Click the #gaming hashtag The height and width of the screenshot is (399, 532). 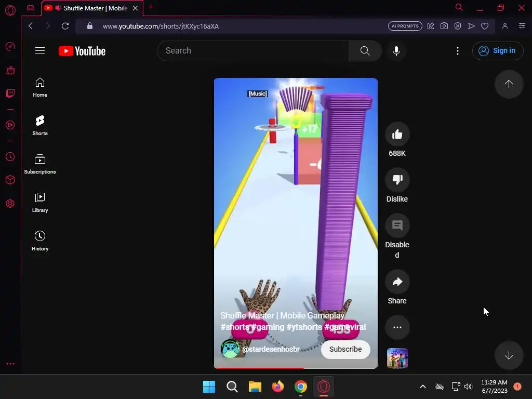pos(268,327)
